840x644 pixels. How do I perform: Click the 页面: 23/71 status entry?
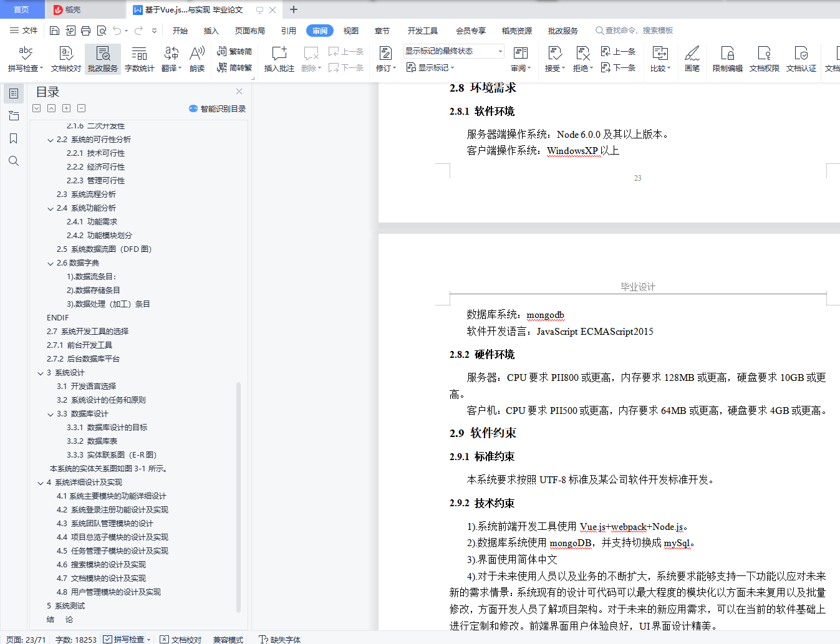(26, 639)
